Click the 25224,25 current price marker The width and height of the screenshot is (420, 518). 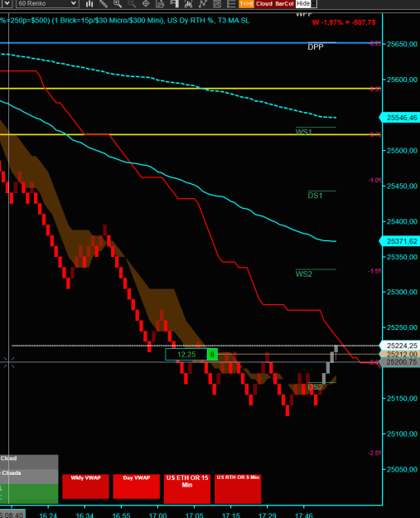[399, 346]
